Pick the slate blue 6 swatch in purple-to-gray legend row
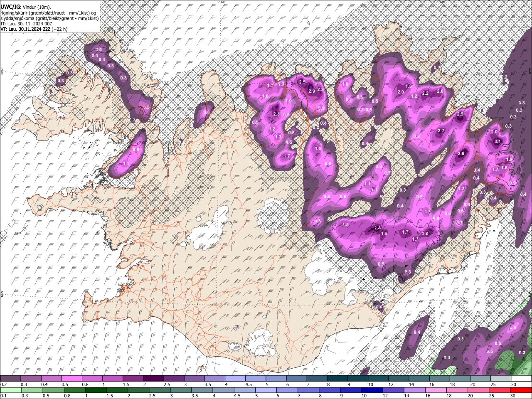The image size is (532, 399). click(x=296, y=379)
